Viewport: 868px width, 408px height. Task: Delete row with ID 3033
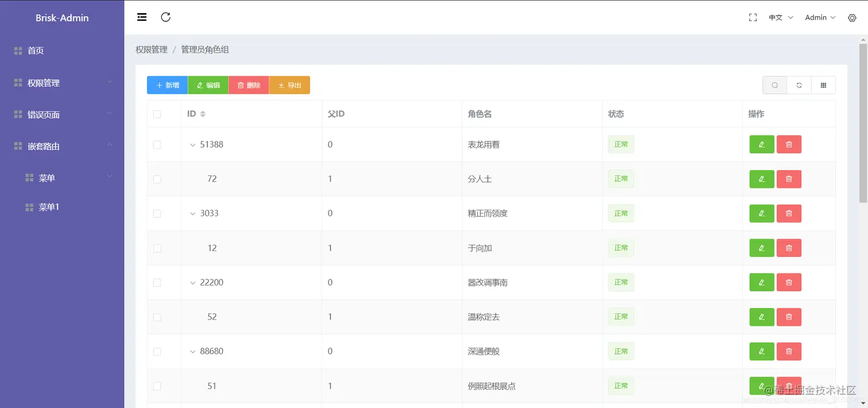tap(789, 214)
